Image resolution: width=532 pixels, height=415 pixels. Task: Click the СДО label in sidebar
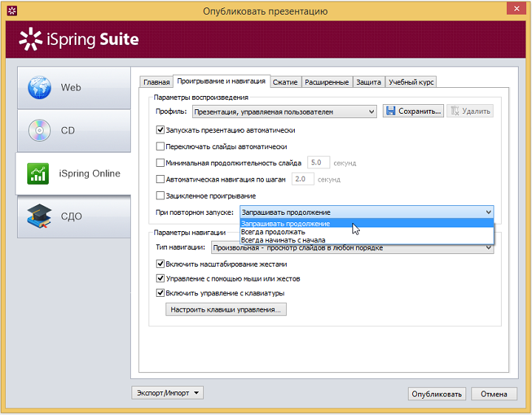(x=71, y=216)
